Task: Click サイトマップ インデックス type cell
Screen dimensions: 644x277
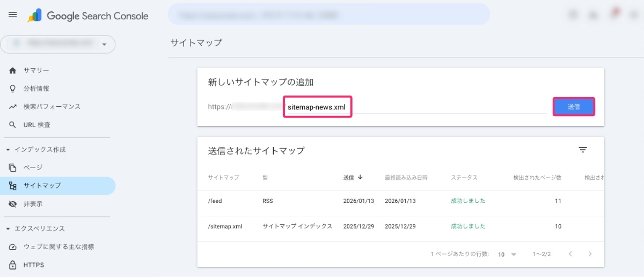Action: tap(297, 227)
